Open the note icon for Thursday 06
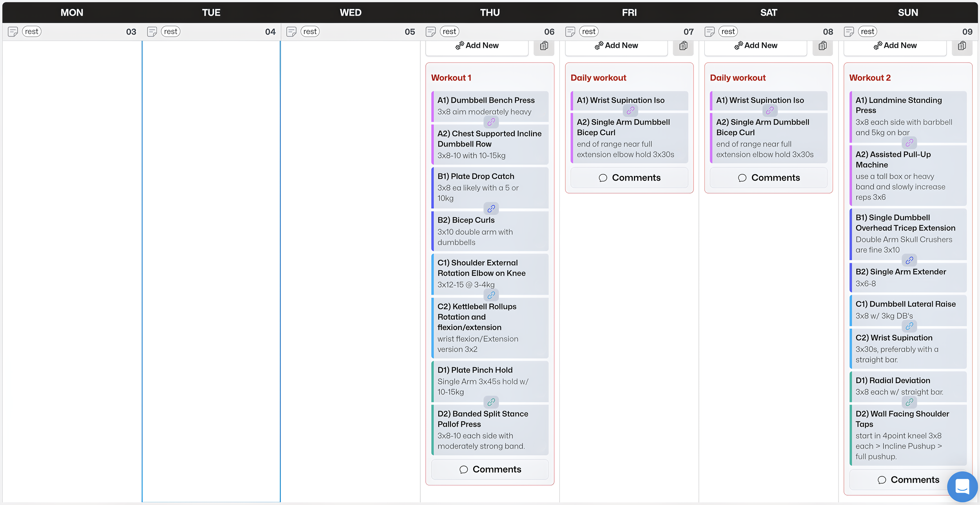Image resolution: width=980 pixels, height=505 pixels. click(431, 32)
